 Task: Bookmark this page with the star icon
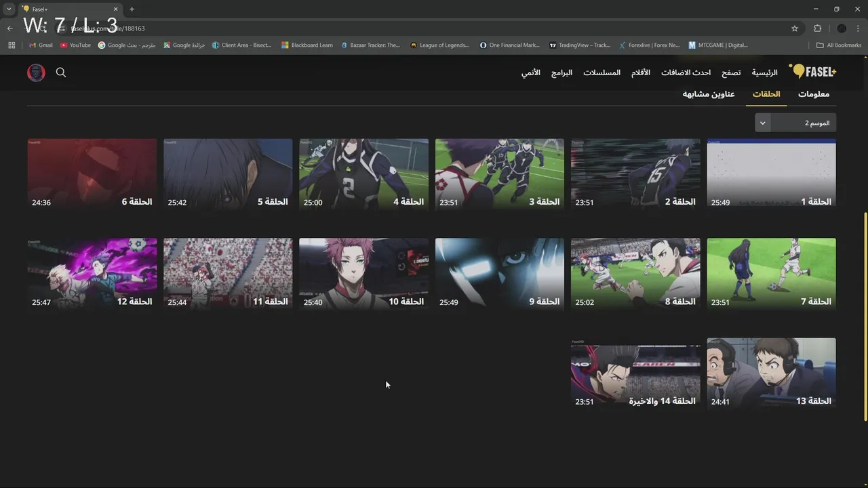pyautogui.click(x=795, y=28)
